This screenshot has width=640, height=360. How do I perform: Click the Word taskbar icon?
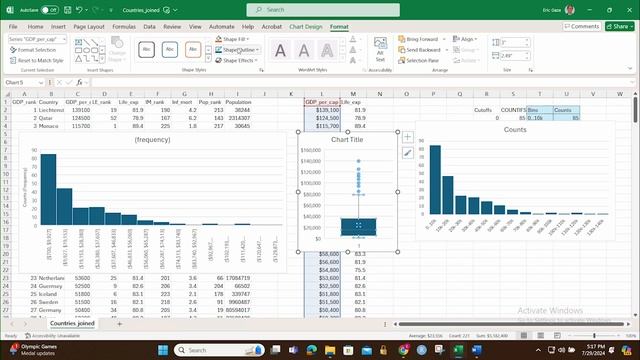pyautogui.click(x=477, y=350)
